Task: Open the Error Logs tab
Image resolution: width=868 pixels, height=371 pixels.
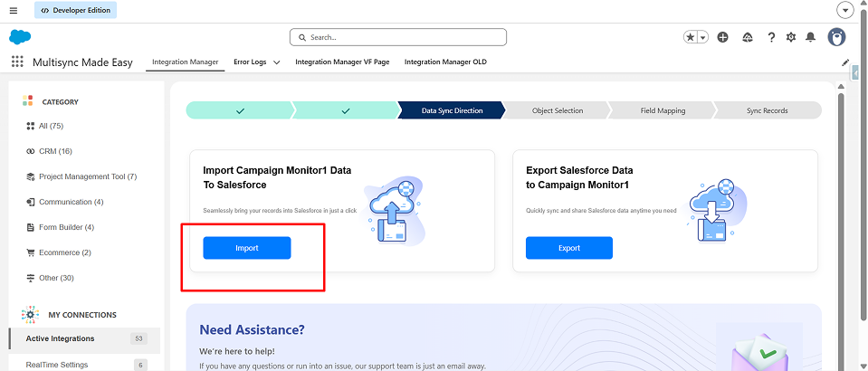Action: tap(250, 62)
